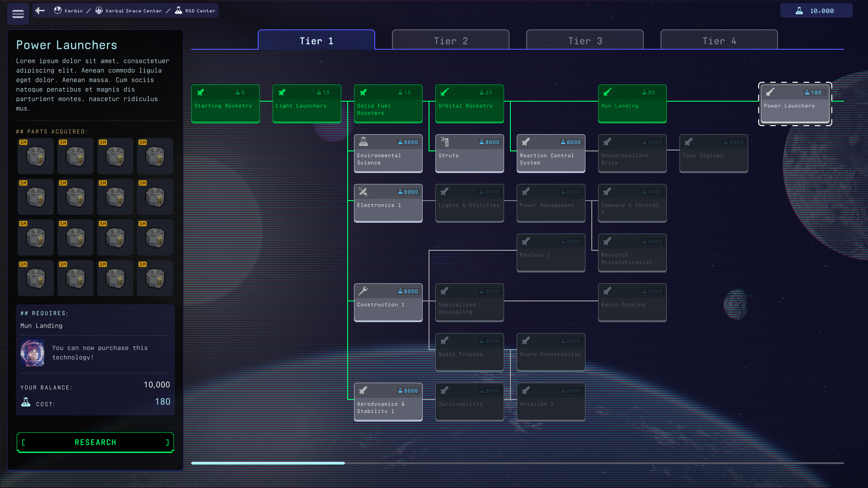
Task: Click the 'Construction 1' node label
Action: pos(381,305)
